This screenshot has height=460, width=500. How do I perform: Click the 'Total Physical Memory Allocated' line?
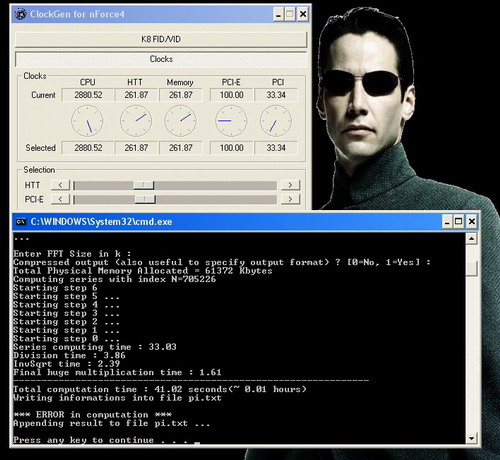pos(143,271)
